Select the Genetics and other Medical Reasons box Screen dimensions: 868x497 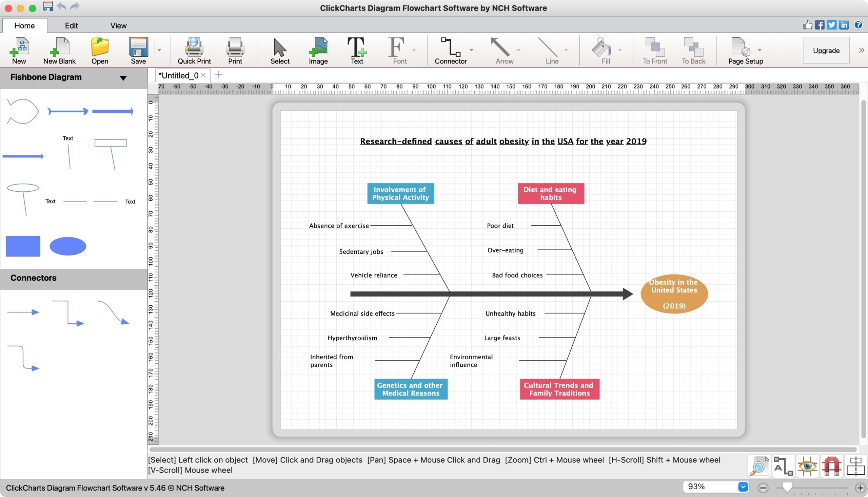(411, 389)
